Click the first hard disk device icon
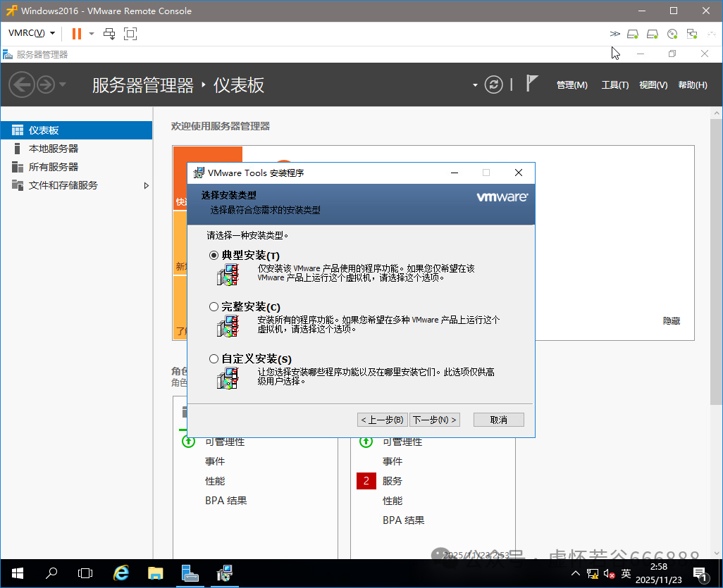This screenshot has width=723, height=588. 633,34
